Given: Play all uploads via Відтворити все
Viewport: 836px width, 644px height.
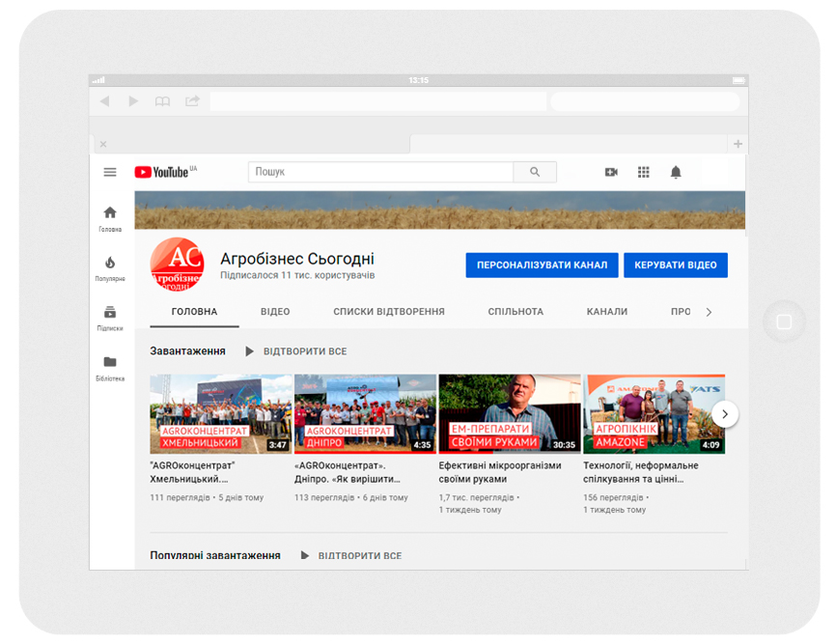Looking at the screenshot, I should point(295,351).
